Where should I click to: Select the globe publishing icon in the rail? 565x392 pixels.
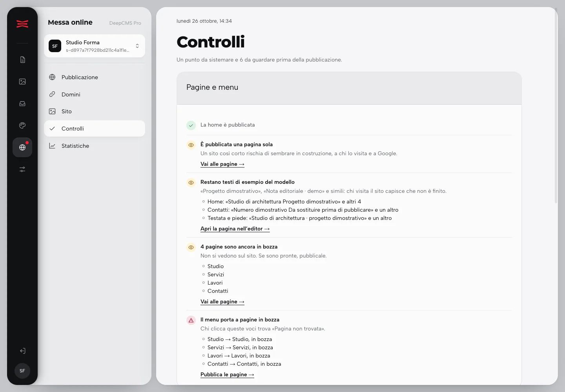coord(22,147)
